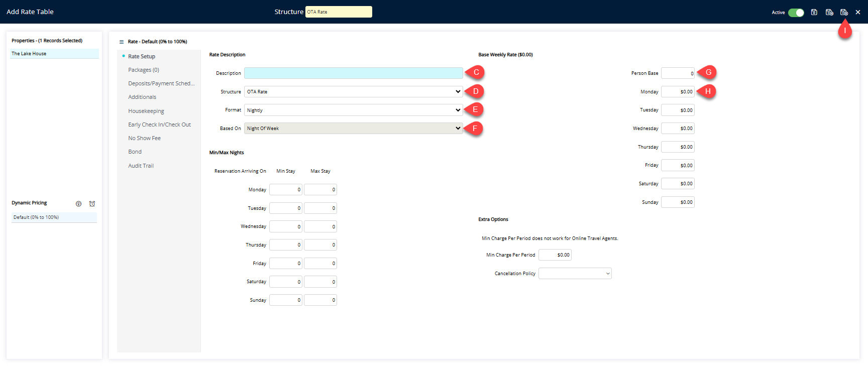Viewport: 868px width, 366px height.
Task: Click the Properties - (1 Records Selected) heading
Action: (x=47, y=41)
